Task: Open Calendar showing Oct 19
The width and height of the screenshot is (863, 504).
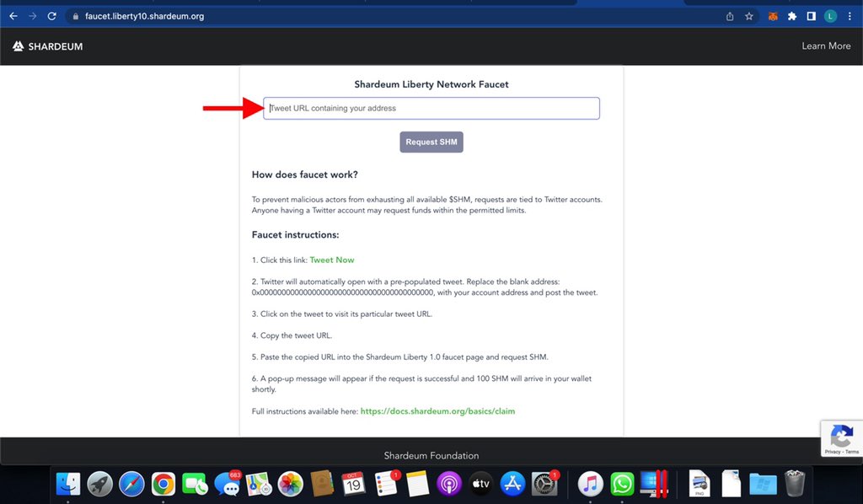Action: tap(353, 484)
